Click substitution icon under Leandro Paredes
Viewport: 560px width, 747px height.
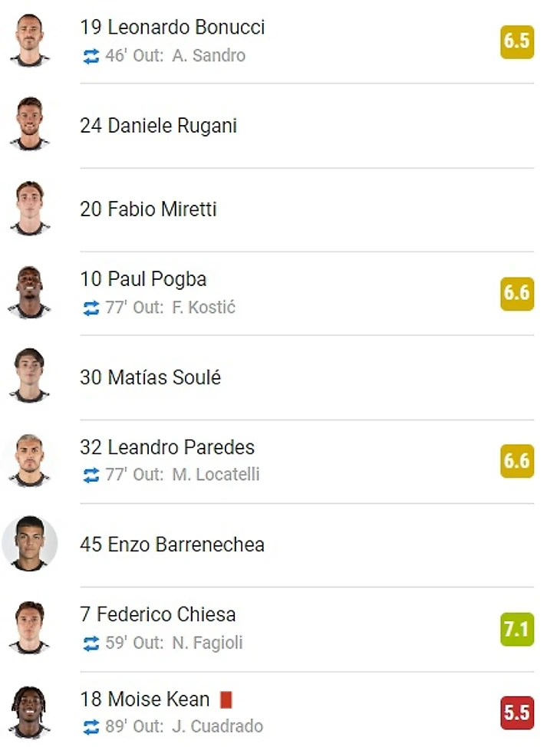pyautogui.click(x=91, y=475)
